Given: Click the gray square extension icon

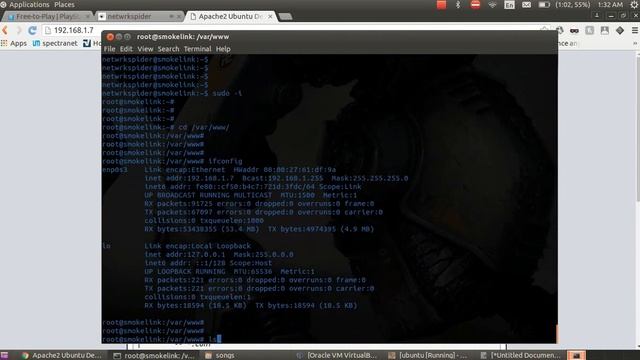Looking at the screenshot, I should coord(590,30).
